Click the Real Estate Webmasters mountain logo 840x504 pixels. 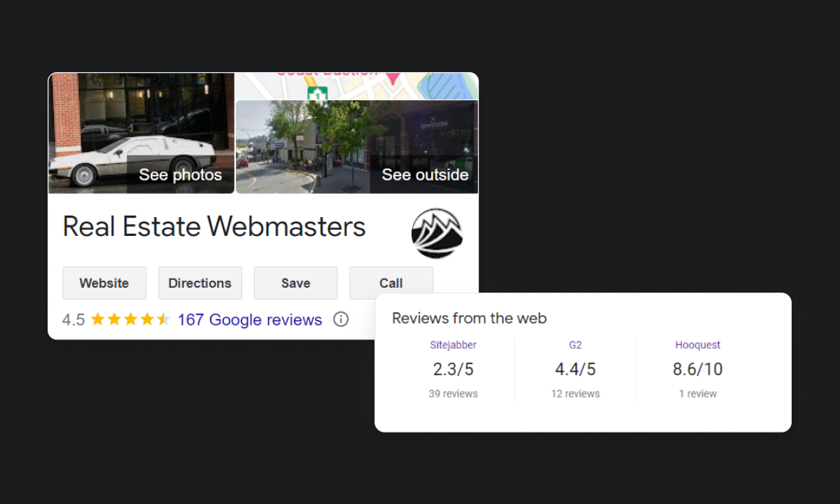click(437, 233)
